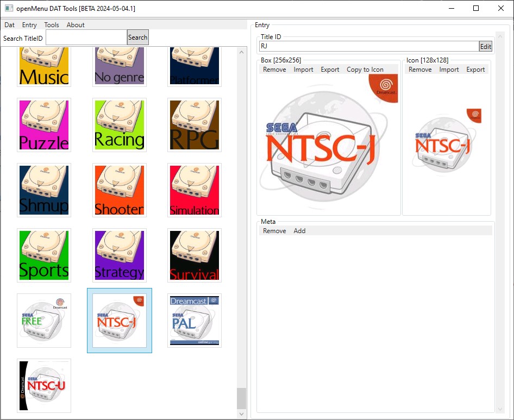514x420 pixels.
Task: Select the NTSC-U region thumbnail
Action: 44,386
